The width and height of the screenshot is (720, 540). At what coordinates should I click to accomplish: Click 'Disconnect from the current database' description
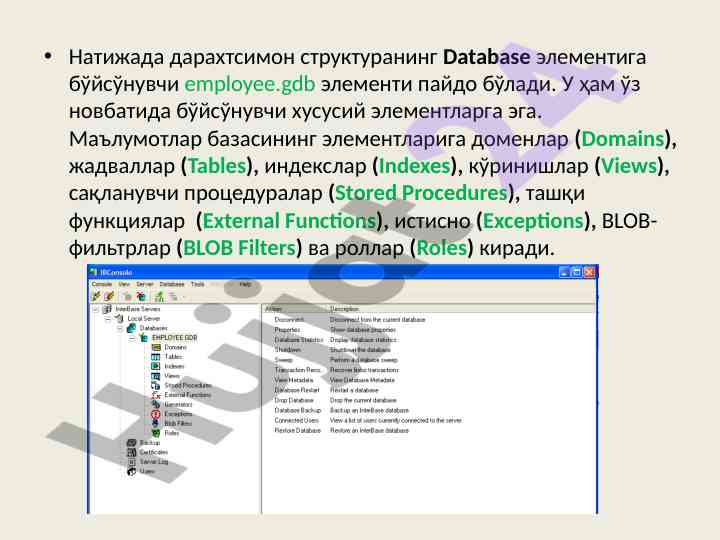pos(377,320)
